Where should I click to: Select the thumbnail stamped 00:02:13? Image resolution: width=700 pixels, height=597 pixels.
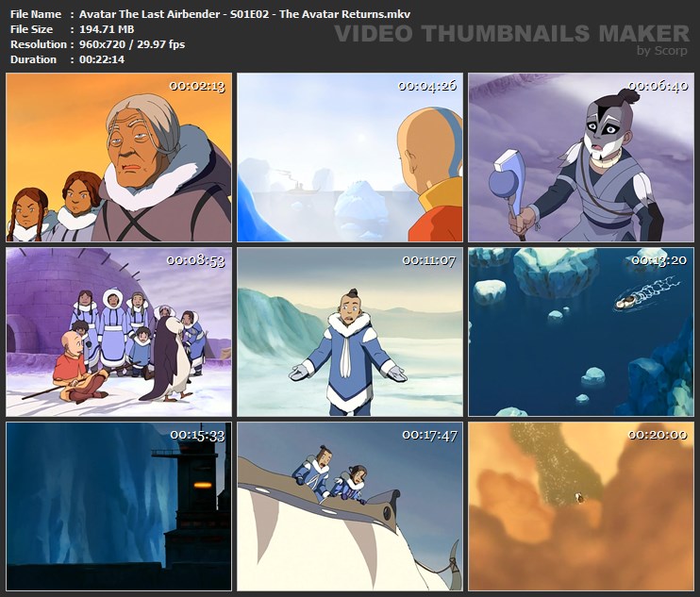click(x=119, y=158)
